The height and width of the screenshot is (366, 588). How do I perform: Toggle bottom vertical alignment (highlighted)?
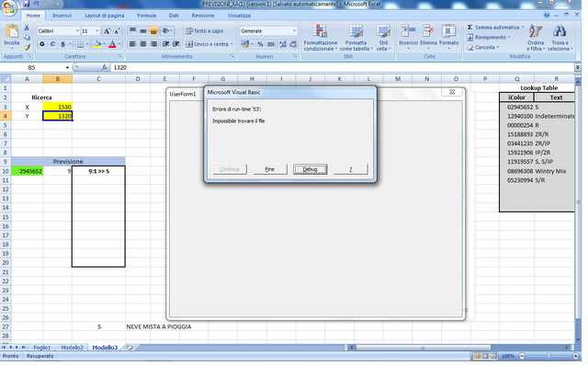coord(153,30)
